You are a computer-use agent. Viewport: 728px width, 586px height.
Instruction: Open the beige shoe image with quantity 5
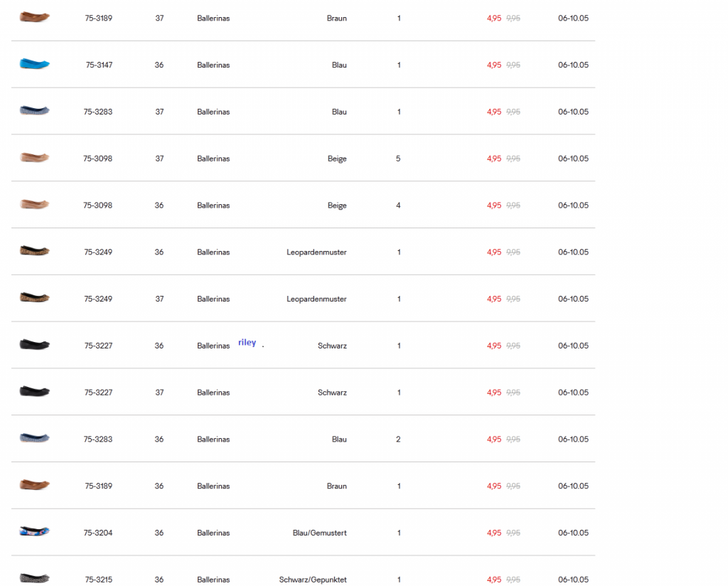(x=34, y=157)
